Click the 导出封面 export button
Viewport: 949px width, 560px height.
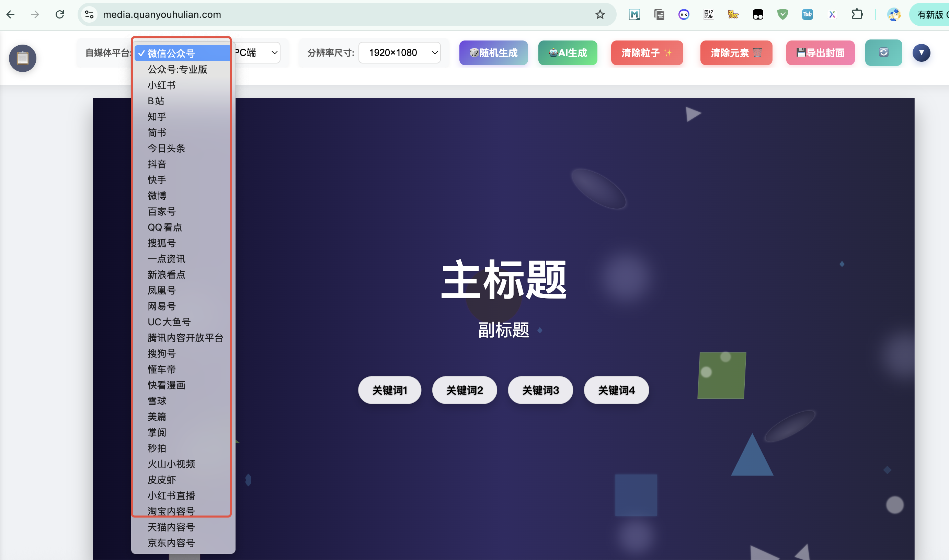click(x=820, y=52)
